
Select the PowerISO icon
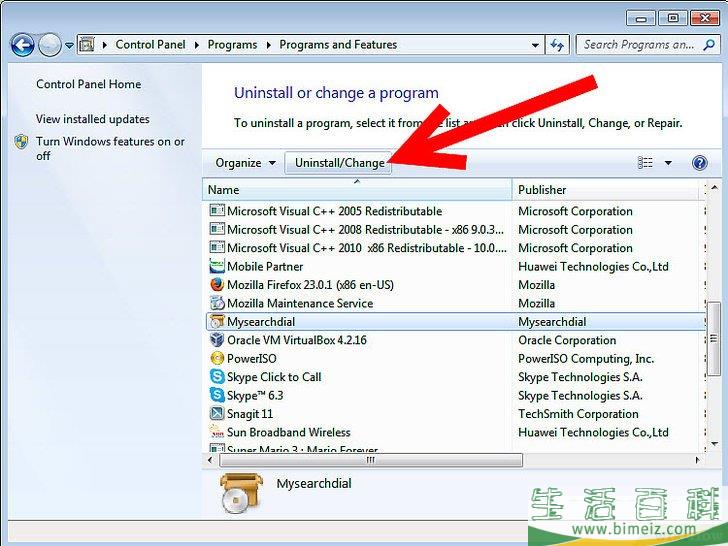(x=217, y=358)
